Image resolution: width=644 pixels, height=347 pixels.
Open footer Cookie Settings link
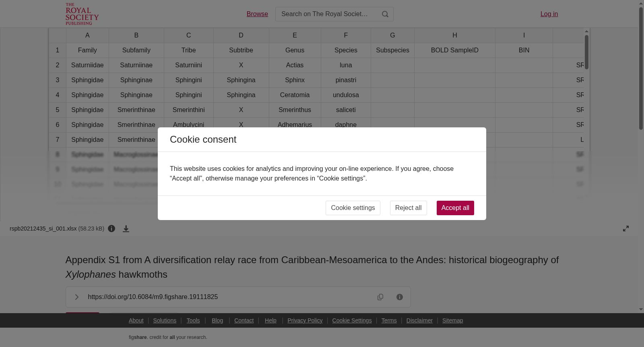tap(352, 320)
